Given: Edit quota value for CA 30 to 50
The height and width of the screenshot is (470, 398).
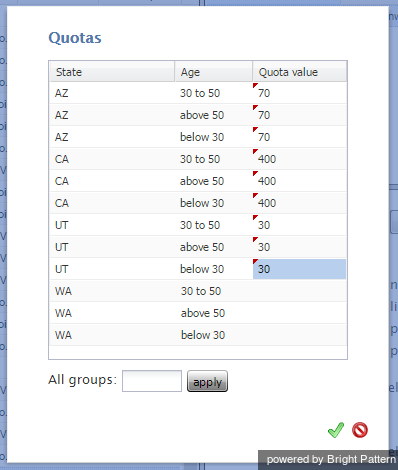Looking at the screenshot, I should point(300,159).
